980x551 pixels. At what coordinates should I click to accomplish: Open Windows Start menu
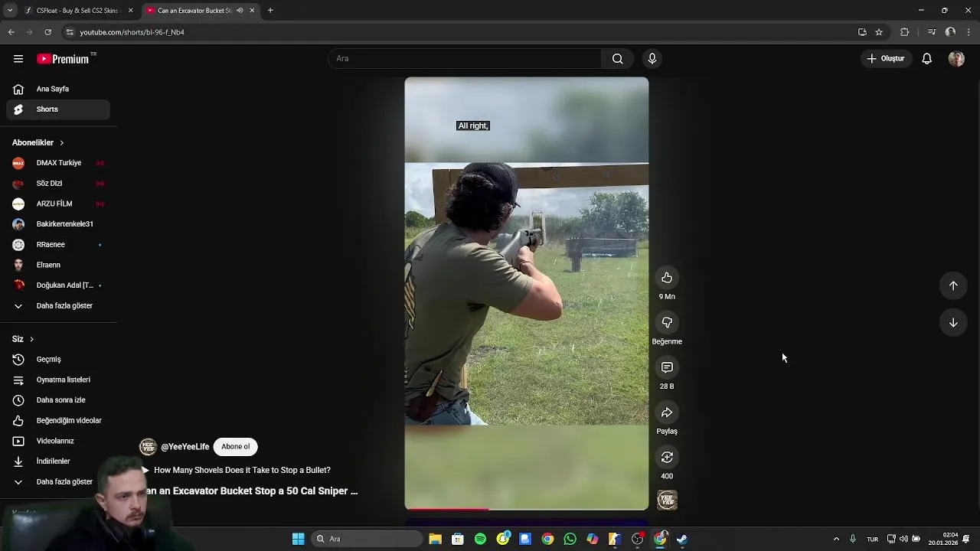coord(298,539)
